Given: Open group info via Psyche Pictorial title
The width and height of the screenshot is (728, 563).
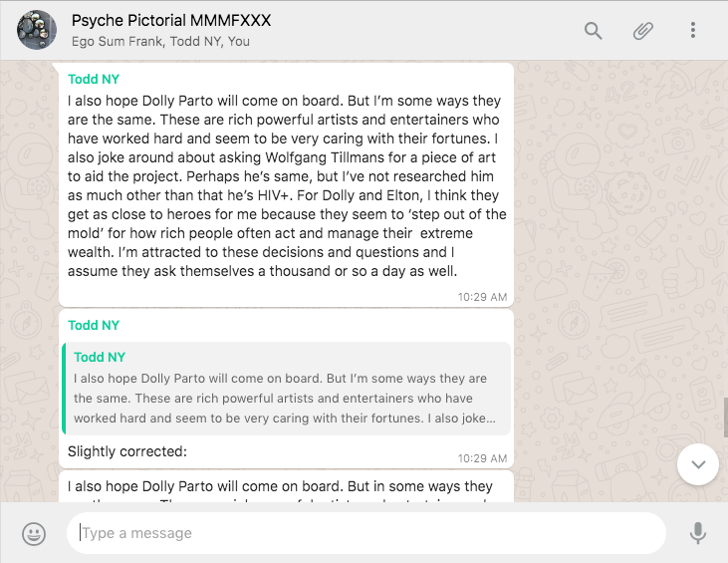Looking at the screenshot, I should tap(170, 20).
